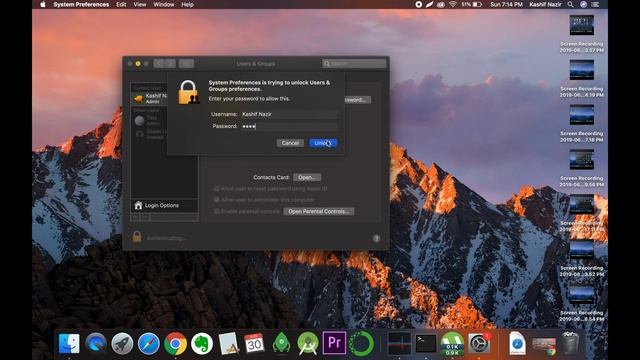640x360 pixels.
Task: Open Notification Center from the menu bar
Action: pyautogui.click(x=596, y=4)
